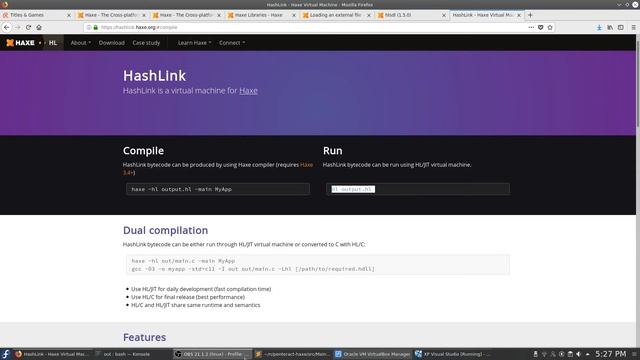Click the gcc -O3 compile command line

point(253,269)
